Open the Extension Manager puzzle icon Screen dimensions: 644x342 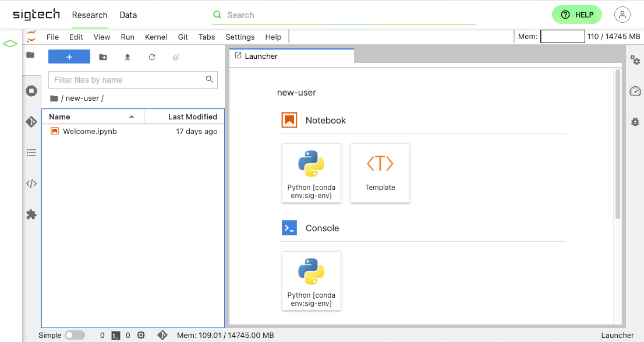pyautogui.click(x=31, y=214)
